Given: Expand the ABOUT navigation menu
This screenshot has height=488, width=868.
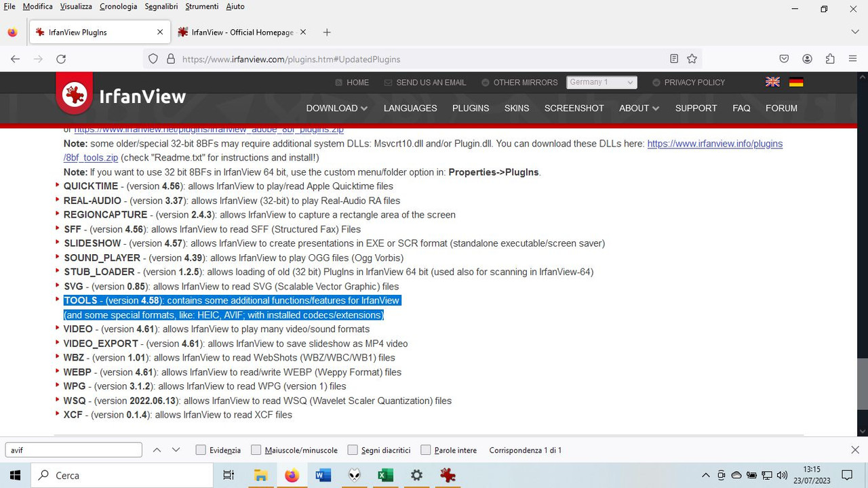Looking at the screenshot, I should 639,108.
